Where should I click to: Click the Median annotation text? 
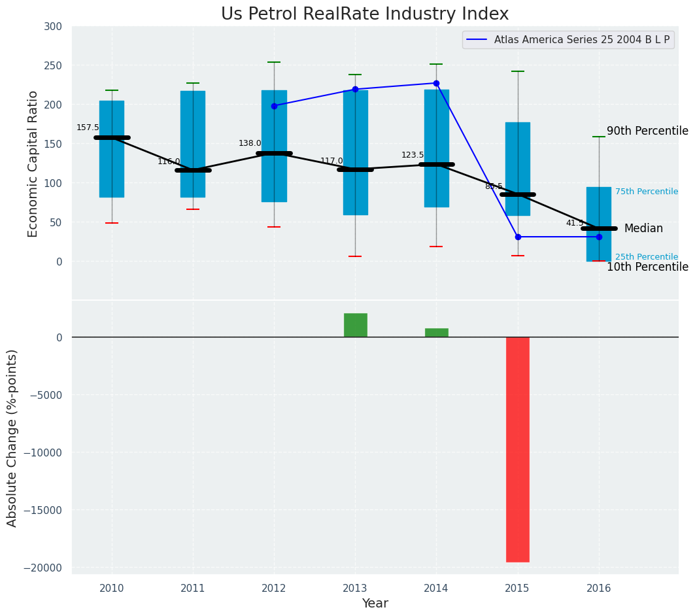click(x=643, y=228)
